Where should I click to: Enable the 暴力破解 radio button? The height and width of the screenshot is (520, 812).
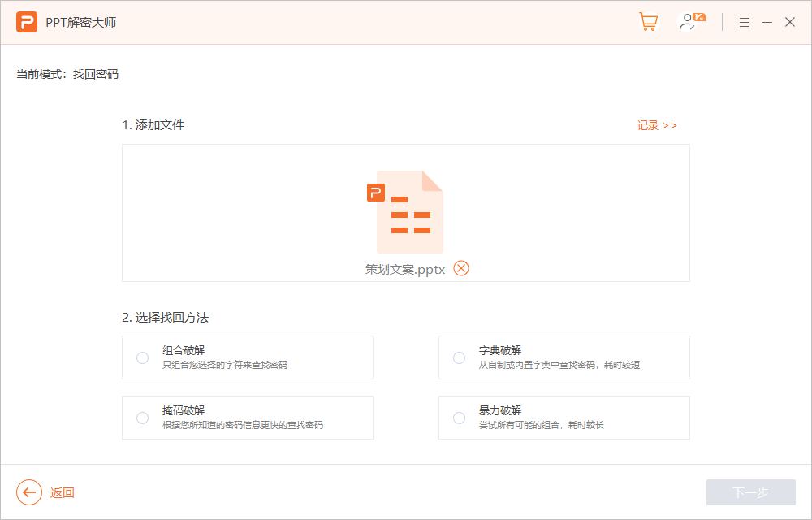tap(460, 418)
